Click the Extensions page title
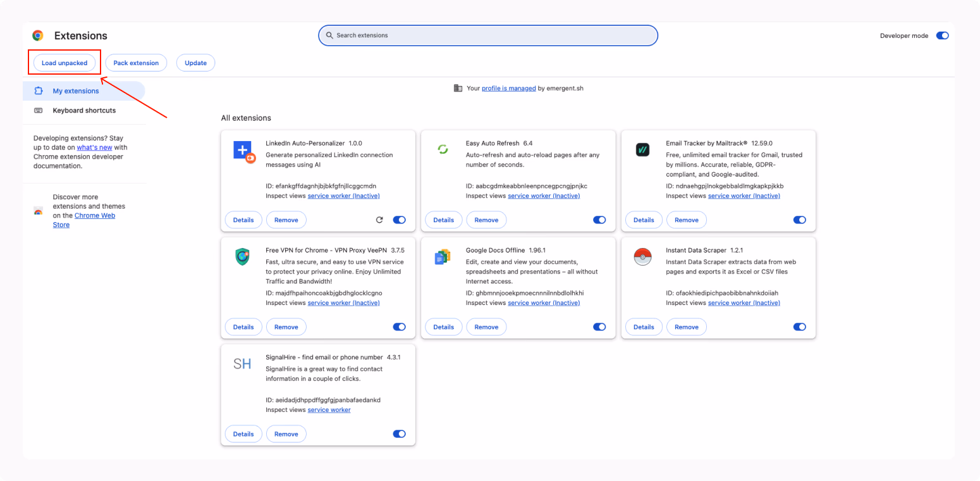 [x=81, y=35]
